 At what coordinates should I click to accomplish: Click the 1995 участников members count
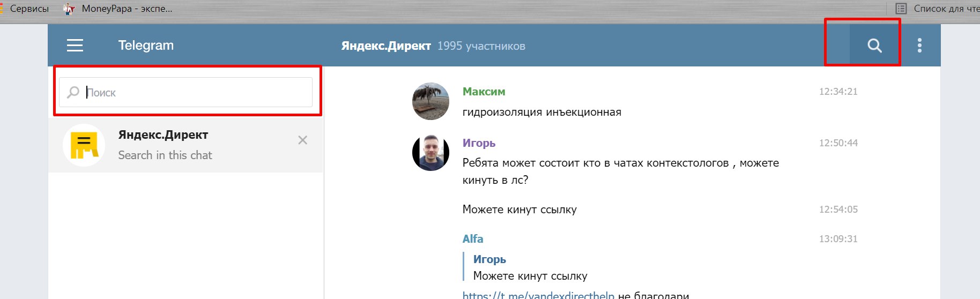coord(481,46)
